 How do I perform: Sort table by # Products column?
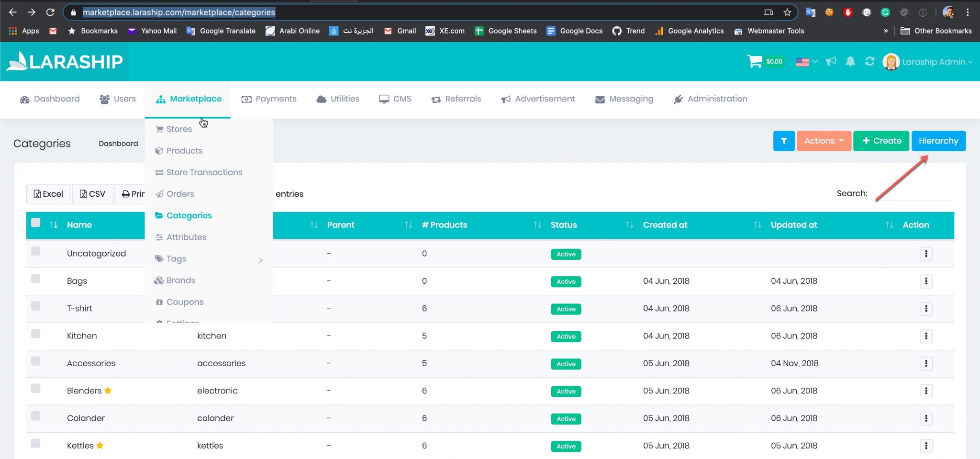click(444, 225)
